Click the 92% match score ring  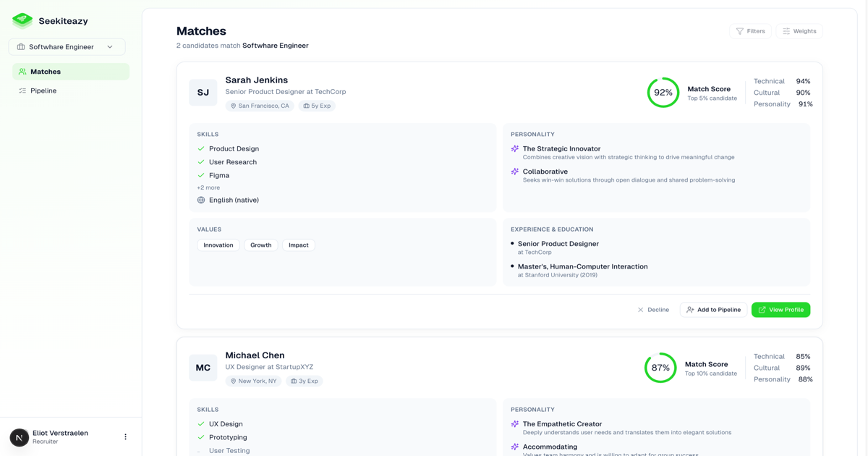point(663,93)
